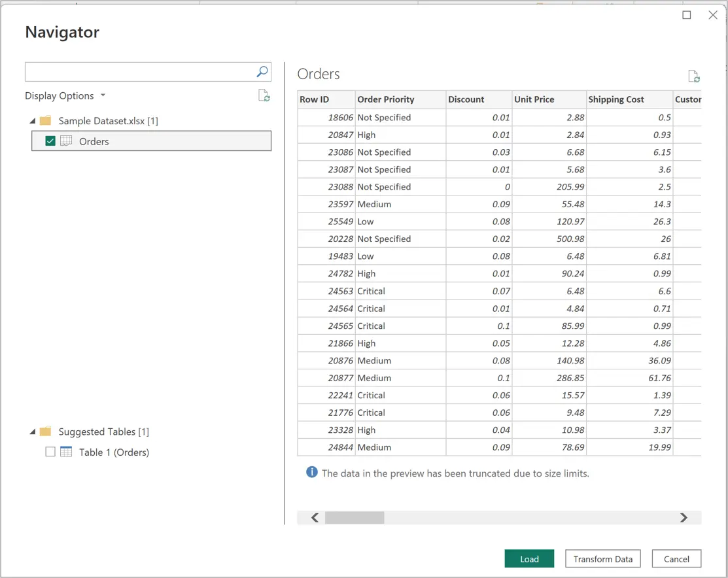Open the Display Options dropdown
Image resolution: width=728 pixels, height=578 pixels.
[x=65, y=95]
